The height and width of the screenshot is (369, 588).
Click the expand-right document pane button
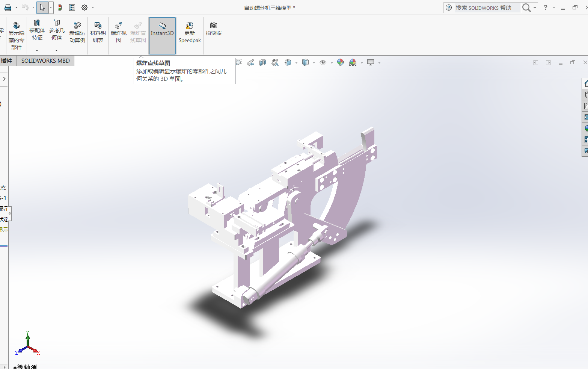pos(548,62)
